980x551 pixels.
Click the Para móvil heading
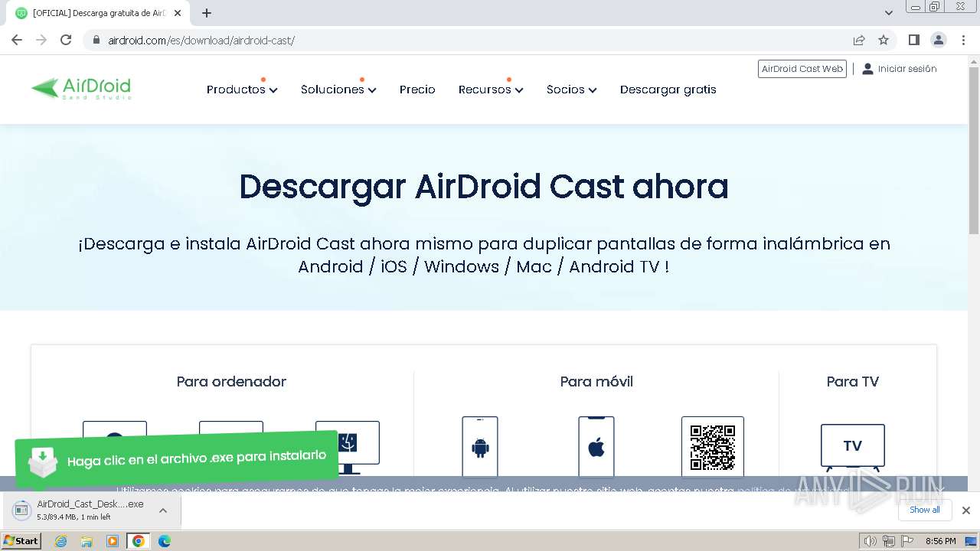(596, 381)
